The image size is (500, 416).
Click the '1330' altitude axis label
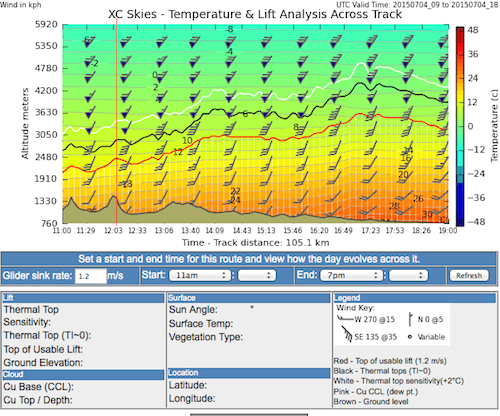point(46,201)
